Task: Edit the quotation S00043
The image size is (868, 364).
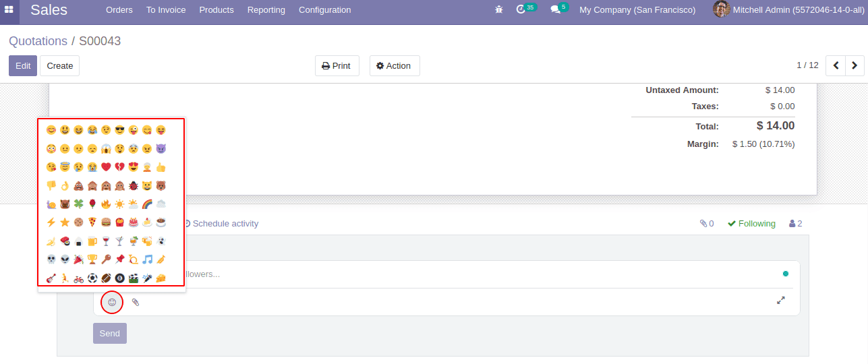Action: coord(23,65)
